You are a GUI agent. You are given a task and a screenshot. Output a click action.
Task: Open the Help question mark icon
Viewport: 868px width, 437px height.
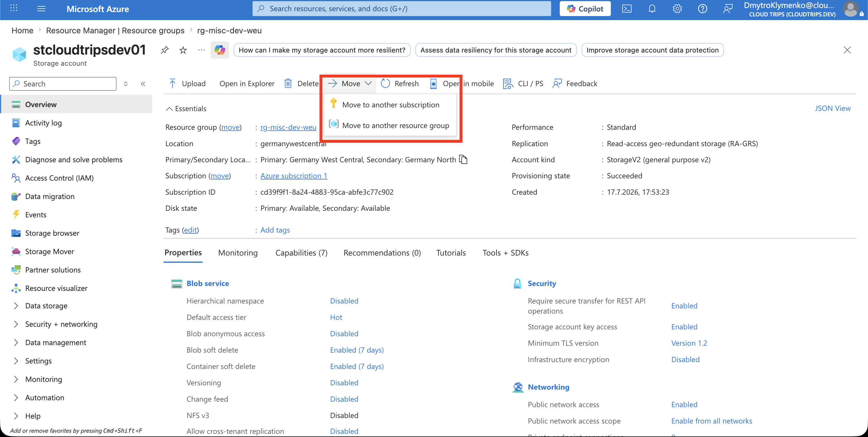click(702, 9)
